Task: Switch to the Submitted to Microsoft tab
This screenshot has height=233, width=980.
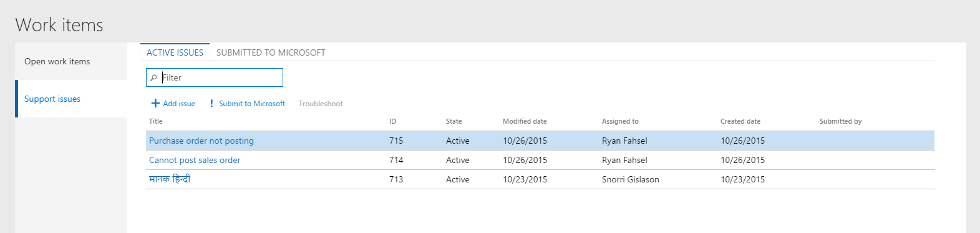Action: 271,52
